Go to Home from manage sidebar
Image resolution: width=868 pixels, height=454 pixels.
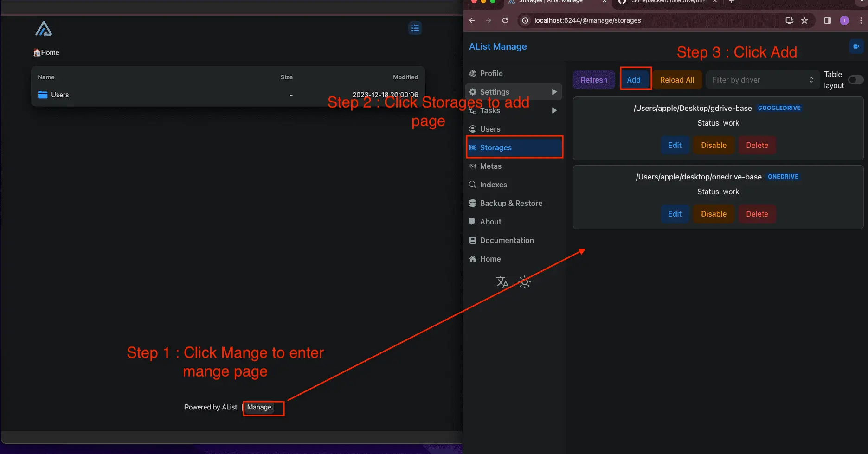514,259
